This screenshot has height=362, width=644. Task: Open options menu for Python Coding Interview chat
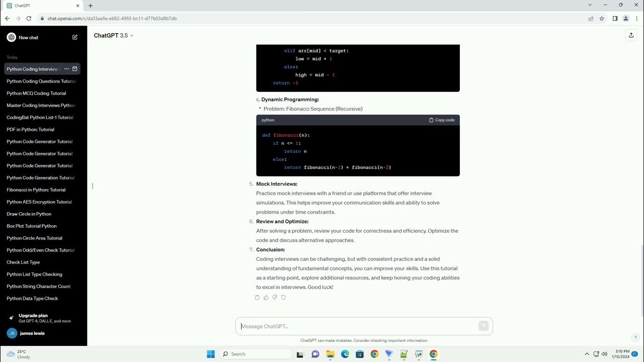coord(66,69)
